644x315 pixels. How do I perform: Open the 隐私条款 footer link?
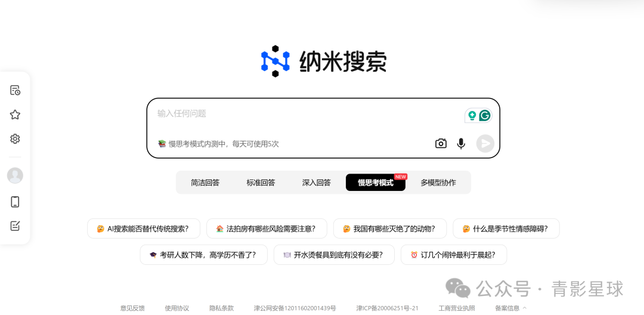[x=221, y=308]
